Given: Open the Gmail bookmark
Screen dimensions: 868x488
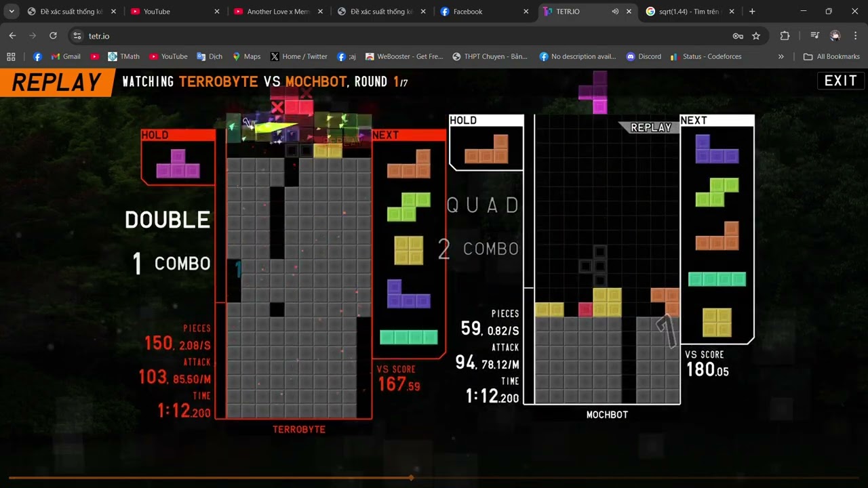Looking at the screenshot, I should pyautogui.click(x=66, y=57).
